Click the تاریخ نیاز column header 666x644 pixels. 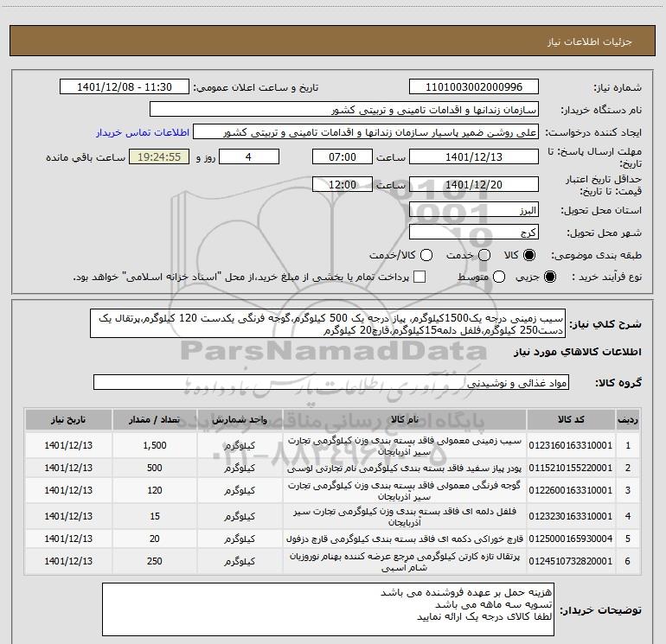click(68, 419)
